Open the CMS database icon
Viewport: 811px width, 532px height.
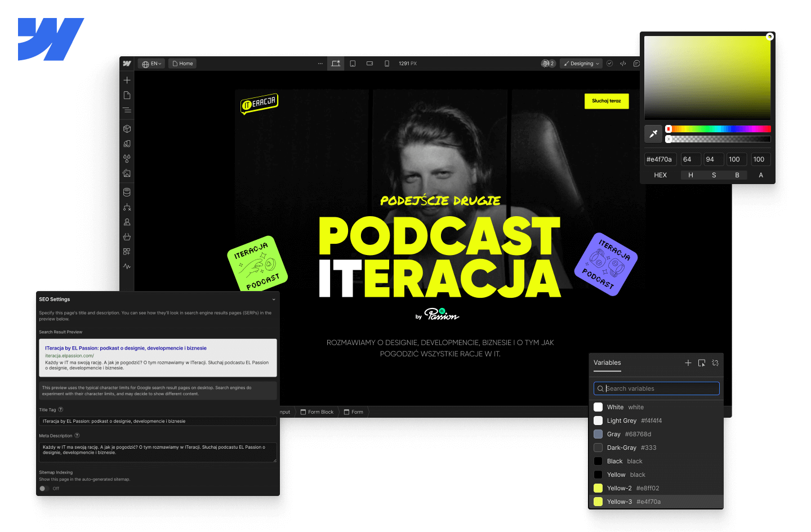pos(127,193)
